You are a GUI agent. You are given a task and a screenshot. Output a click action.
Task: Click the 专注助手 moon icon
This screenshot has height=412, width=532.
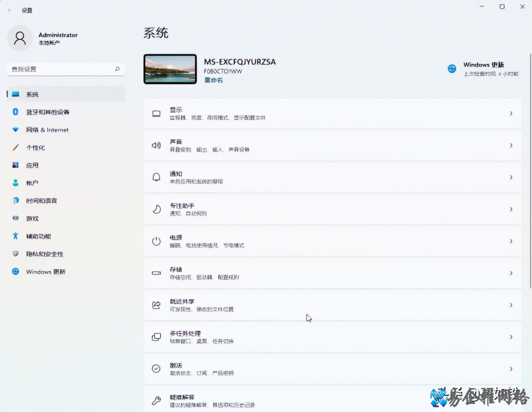pyautogui.click(x=156, y=209)
